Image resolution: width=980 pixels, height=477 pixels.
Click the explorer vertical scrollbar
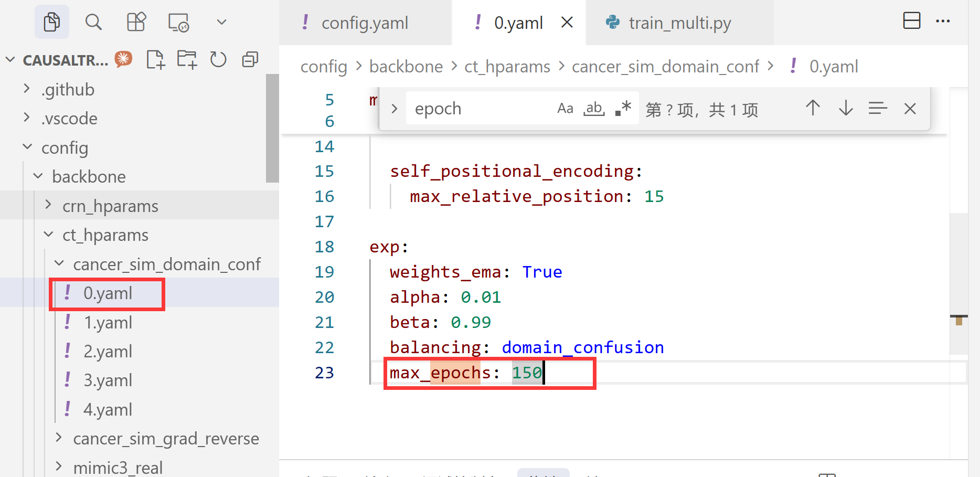click(x=272, y=128)
